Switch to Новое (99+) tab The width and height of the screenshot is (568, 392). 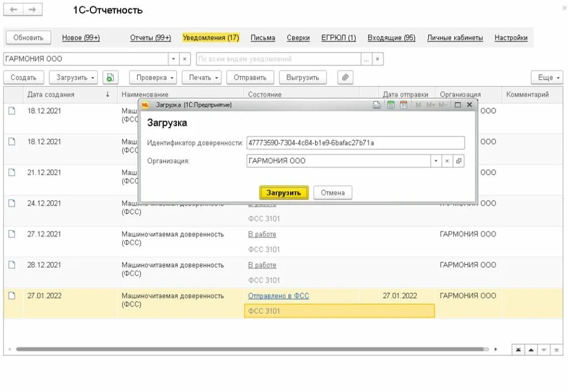pyautogui.click(x=81, y=38)
